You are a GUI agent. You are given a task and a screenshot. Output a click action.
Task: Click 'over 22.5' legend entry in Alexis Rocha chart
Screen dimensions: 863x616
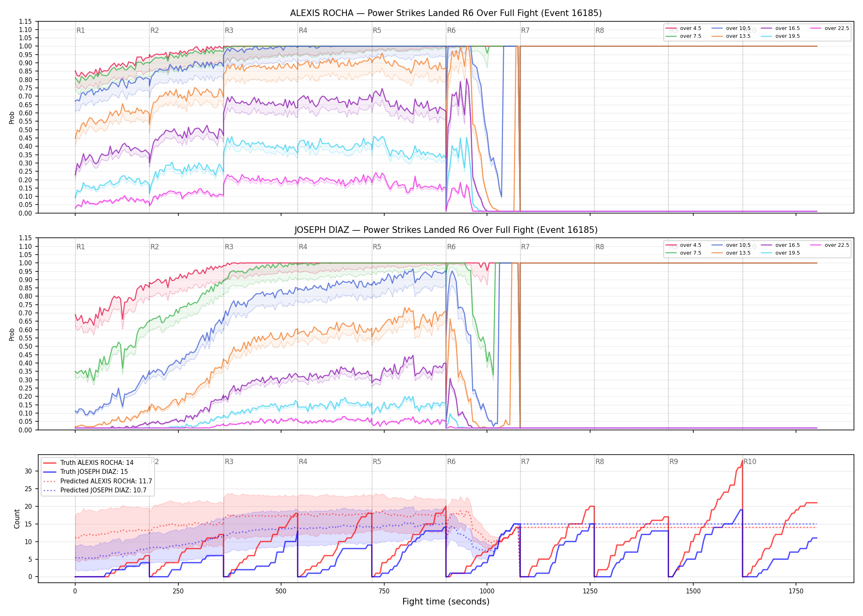[830, 28]
